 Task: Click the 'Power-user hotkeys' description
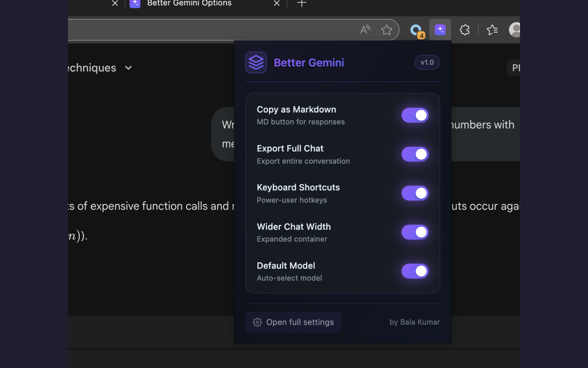(x=292, y=200)
